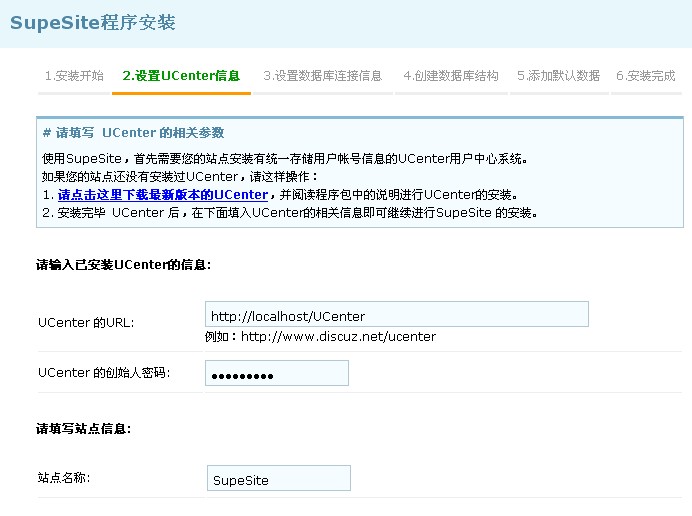Select step tab 1.安装开始
Viewport: 692px width, 516px height.
click(74, 76)
